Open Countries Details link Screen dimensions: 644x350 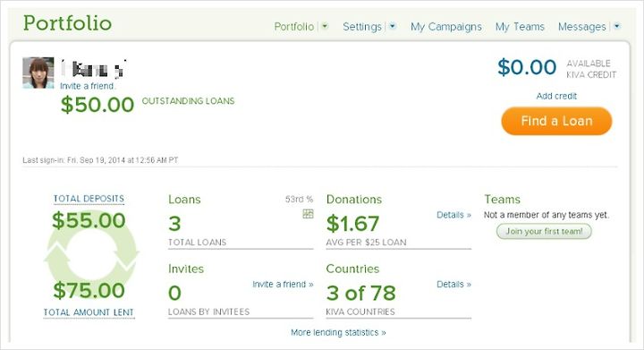point(453,285)
